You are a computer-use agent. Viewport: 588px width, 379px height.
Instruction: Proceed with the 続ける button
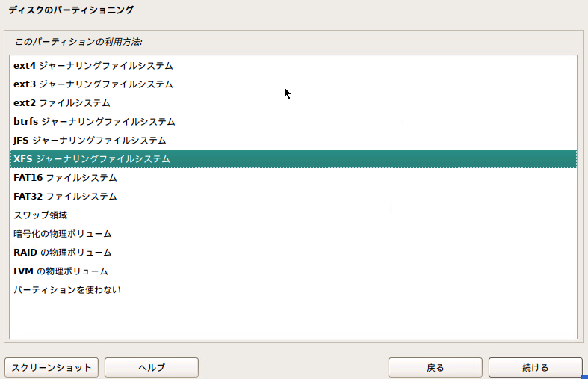pos(536,367)
